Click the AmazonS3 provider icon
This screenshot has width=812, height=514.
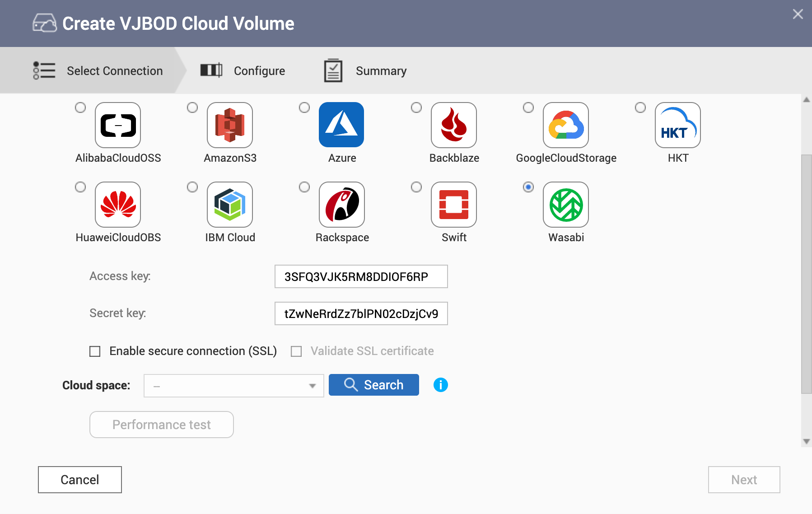click(x=230, y=125)
